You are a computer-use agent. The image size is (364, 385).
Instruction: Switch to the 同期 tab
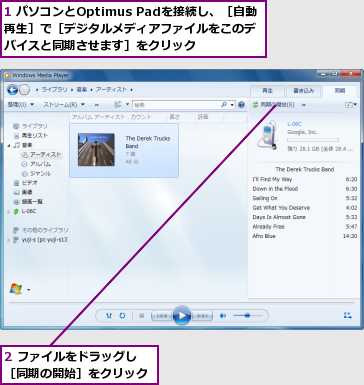(x=340, y=91)
